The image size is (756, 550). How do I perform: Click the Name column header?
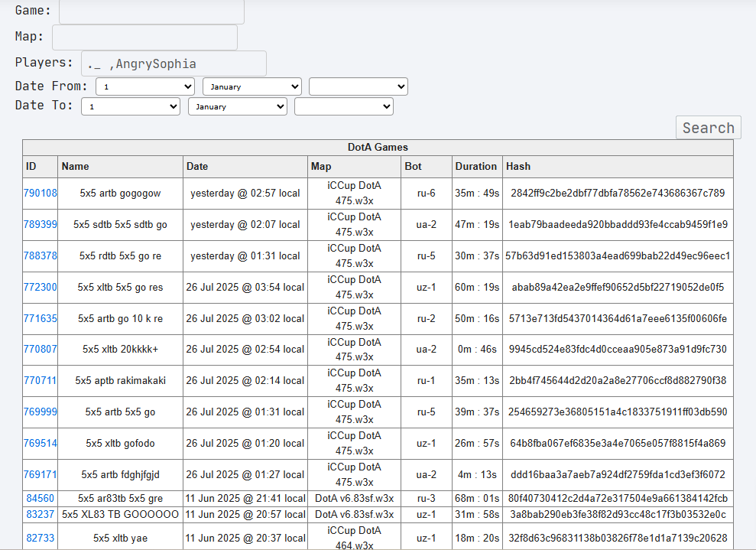121,167
